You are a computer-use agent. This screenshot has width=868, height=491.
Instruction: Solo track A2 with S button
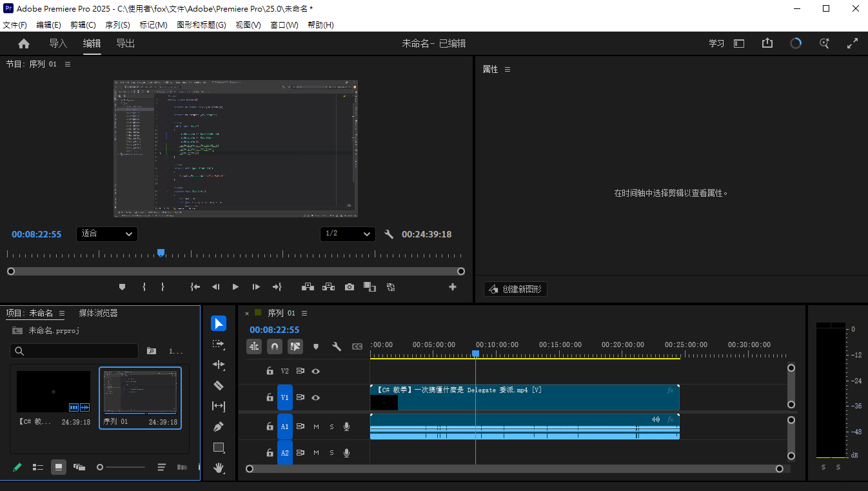(x=332, y=453)
